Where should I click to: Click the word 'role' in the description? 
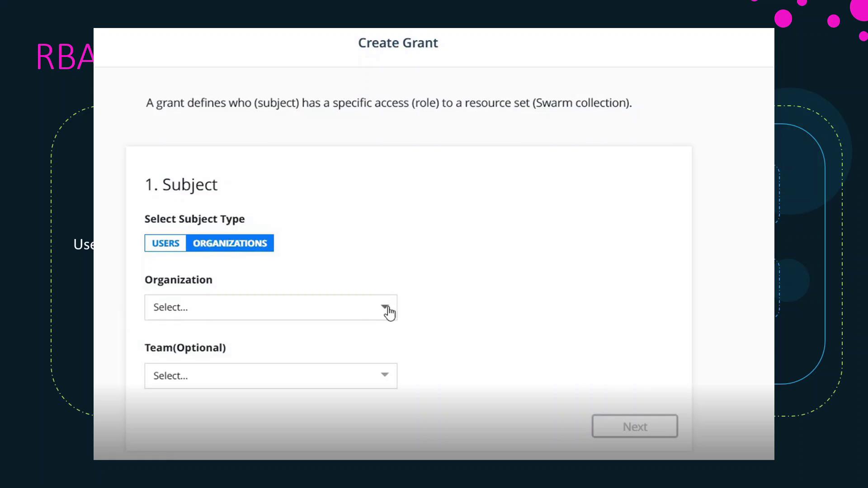click(x=425, y=103)
